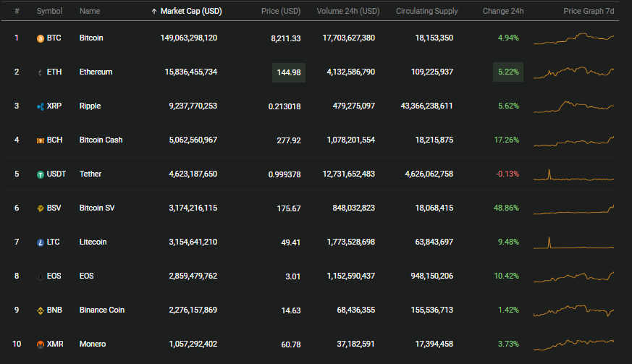Viewport: 632px width, 364px height.
Task: Click Ethereum's highlighted 144.98 price cell
Action: (x=289, y=72)
